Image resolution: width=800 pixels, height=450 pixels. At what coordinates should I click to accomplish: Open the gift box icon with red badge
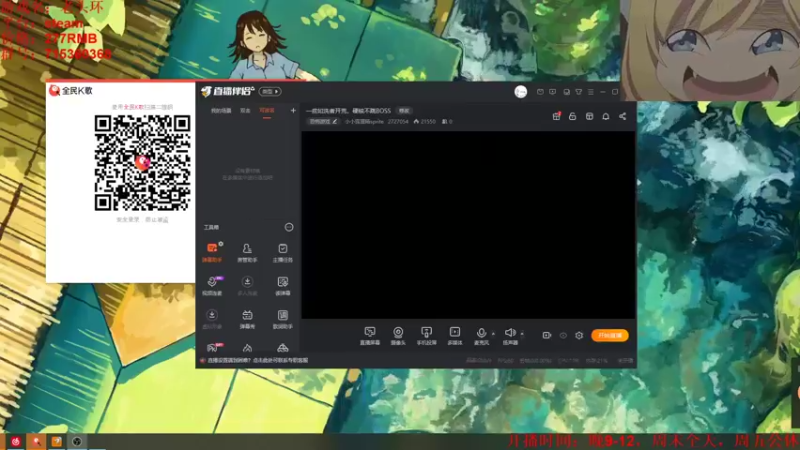coord(556,116)
